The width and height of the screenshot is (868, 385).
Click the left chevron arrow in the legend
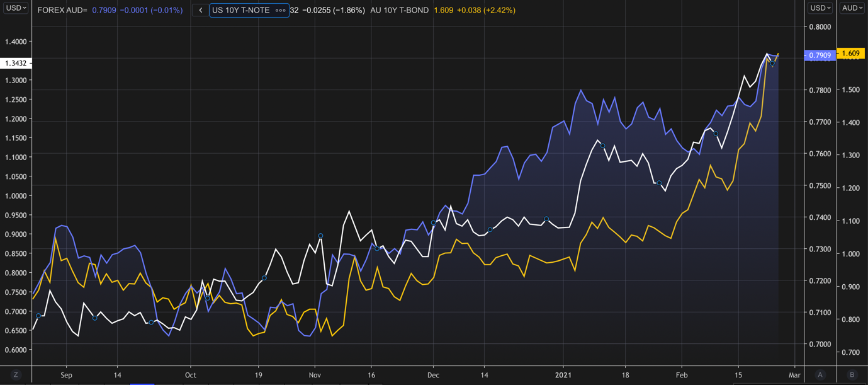[x=201, y=10]
